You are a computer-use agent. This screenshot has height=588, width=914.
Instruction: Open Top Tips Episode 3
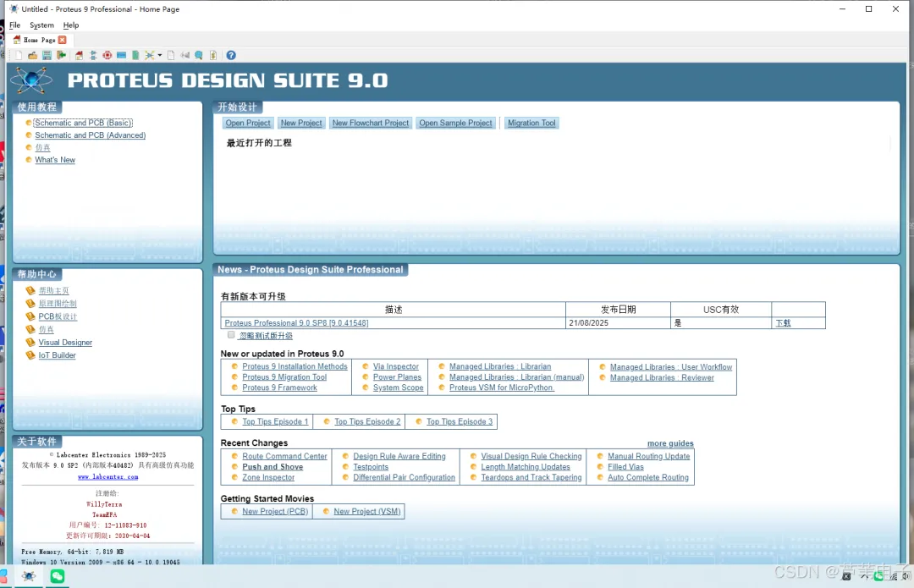(x=460, y=421)
